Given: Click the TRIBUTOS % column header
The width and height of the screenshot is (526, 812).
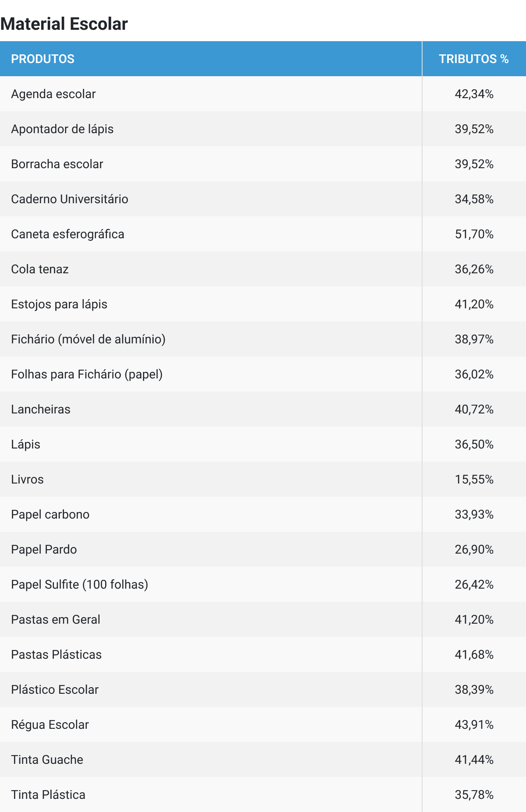Looking at the screenshot, I should coord(473,59).
